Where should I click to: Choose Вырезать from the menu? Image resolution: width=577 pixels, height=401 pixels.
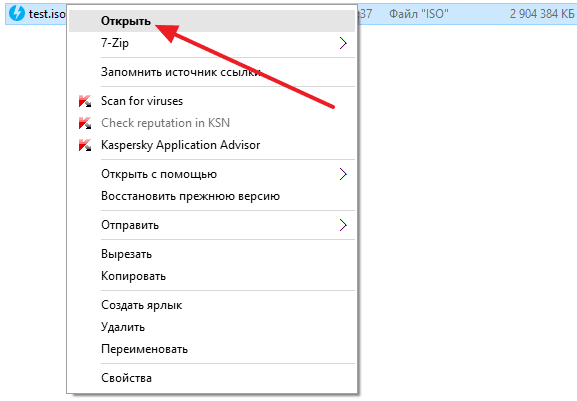tap(212, 254)
